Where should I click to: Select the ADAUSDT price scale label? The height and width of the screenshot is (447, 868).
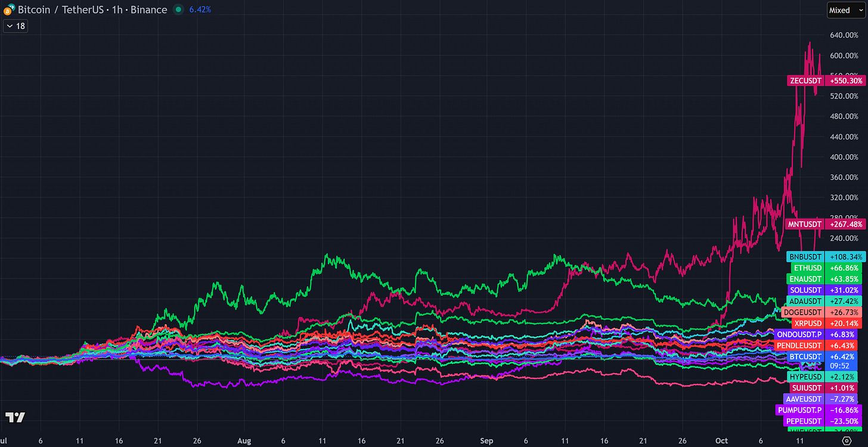coord(805,301)
